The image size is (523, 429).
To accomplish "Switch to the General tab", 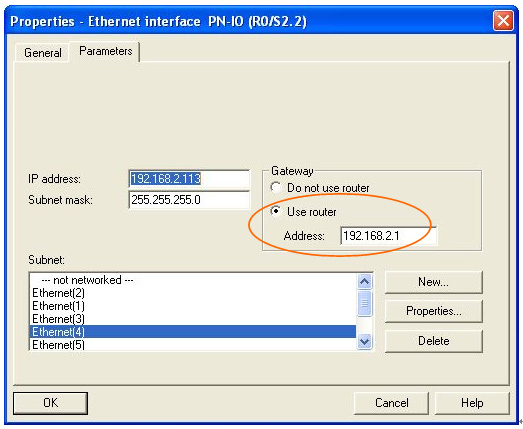I will point(43,53).
